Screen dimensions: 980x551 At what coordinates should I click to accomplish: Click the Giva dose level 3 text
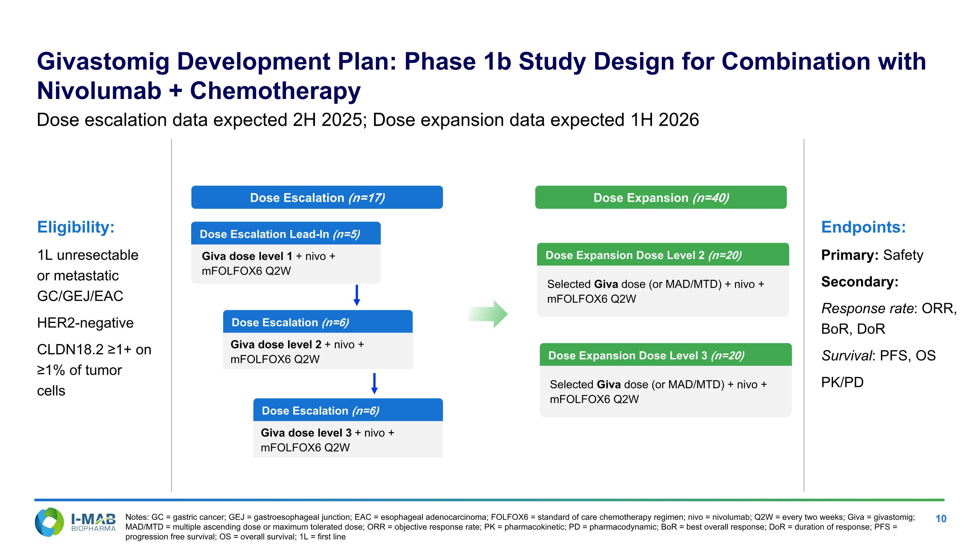pos(328,440)
